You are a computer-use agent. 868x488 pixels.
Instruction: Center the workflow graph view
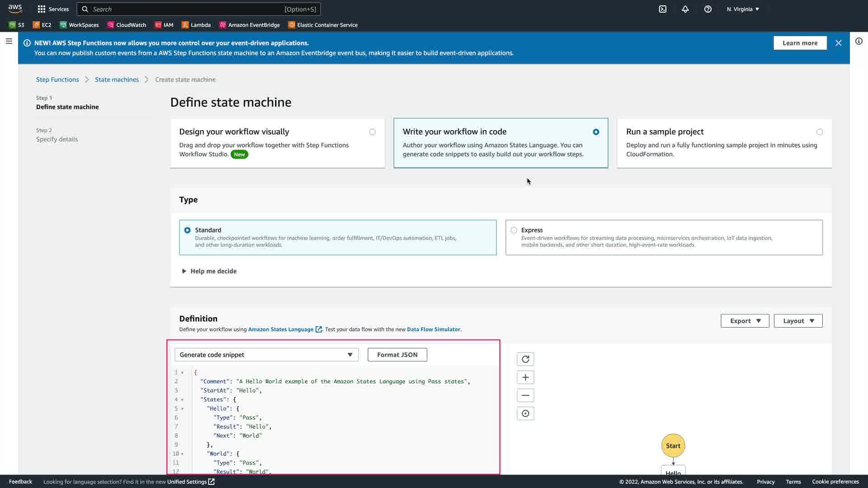525,413
